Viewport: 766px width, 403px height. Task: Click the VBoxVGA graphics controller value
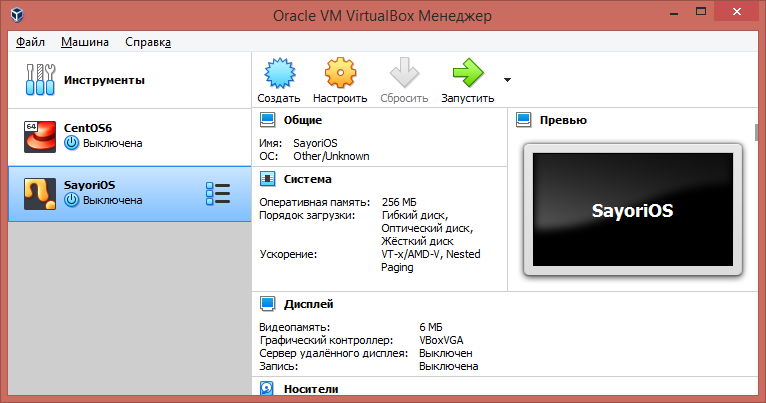(x=441, y=340)
